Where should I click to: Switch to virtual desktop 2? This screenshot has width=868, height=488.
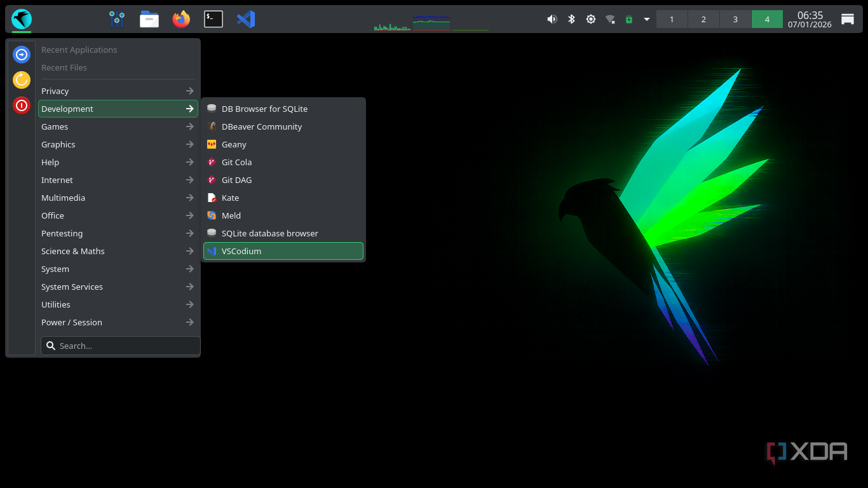[703, 19]
